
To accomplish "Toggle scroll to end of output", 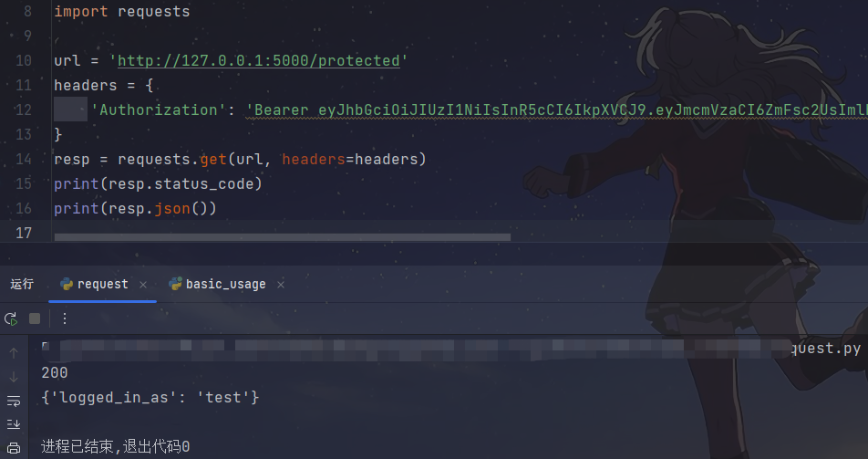I will pyautogui.click(x=14, y=424).
